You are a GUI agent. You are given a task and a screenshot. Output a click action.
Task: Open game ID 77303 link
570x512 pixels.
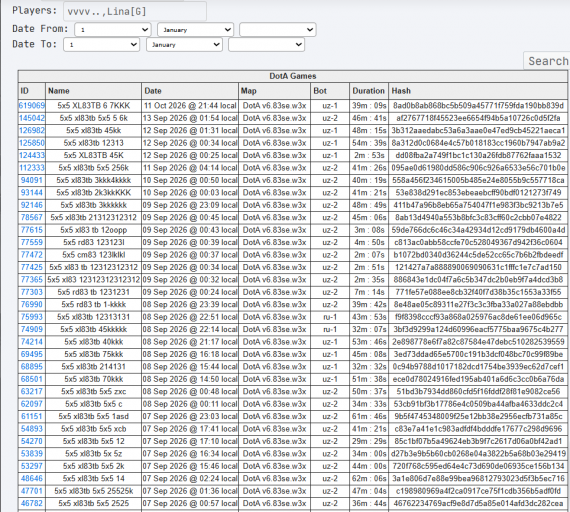point(32,292)
